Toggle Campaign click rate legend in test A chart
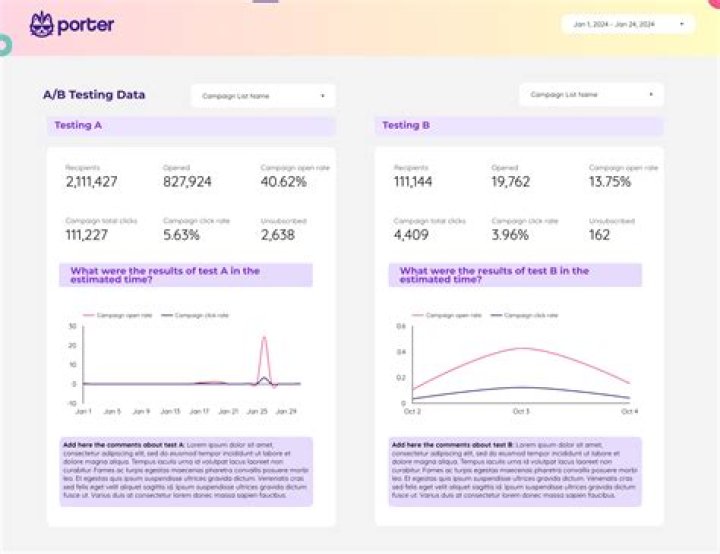720x554 pixels. coord(195,315)
